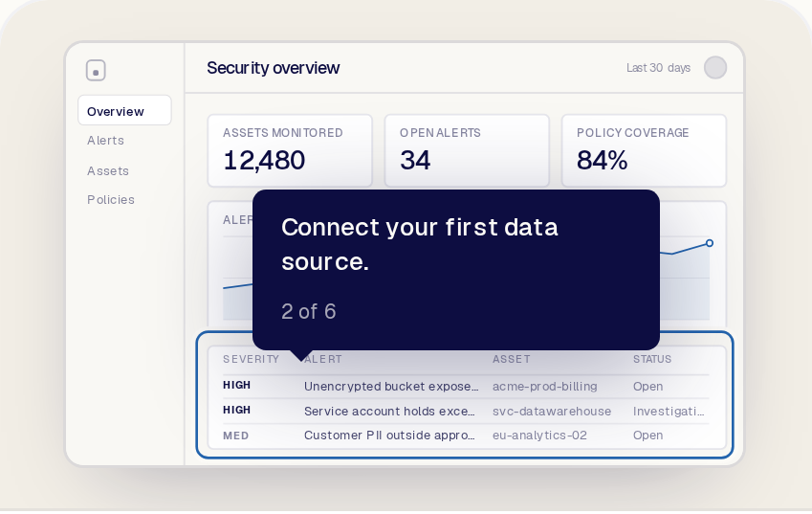Click the Security overview page title
This screenshot has width=812, height=514.
point(273,68)
